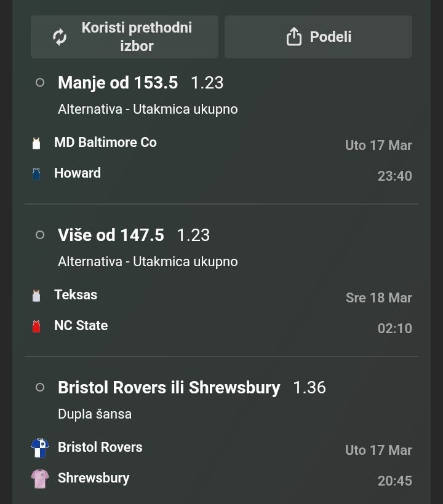The image size is (443, 504).
Task: Click the refresh arrows icon for previous selection
Action: click(x=60, y=37)
